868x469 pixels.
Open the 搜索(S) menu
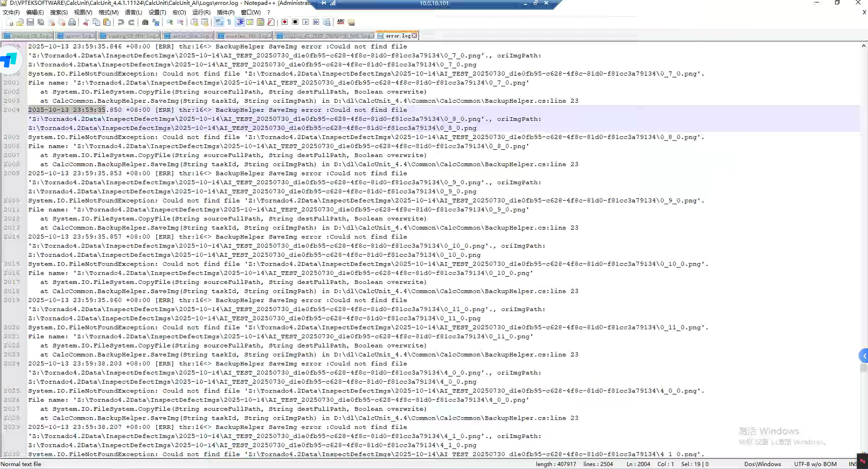(x=59, y=13)
